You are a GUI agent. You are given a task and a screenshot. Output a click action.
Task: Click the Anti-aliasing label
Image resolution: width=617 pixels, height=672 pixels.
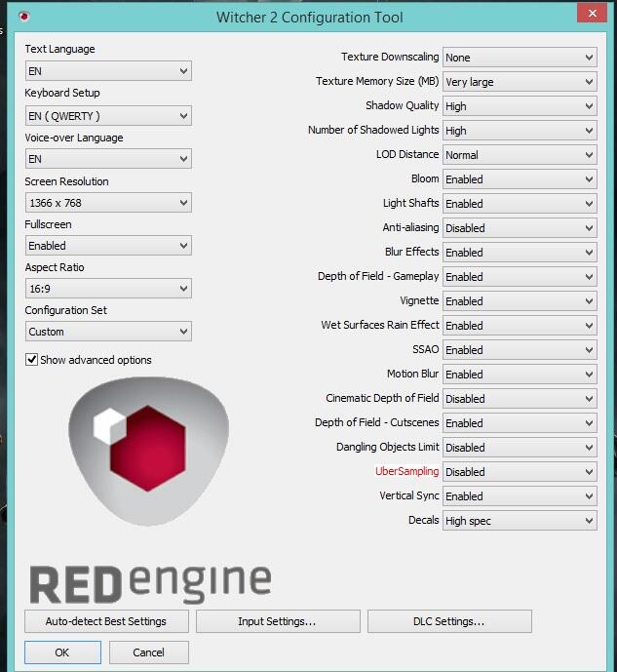411,227
